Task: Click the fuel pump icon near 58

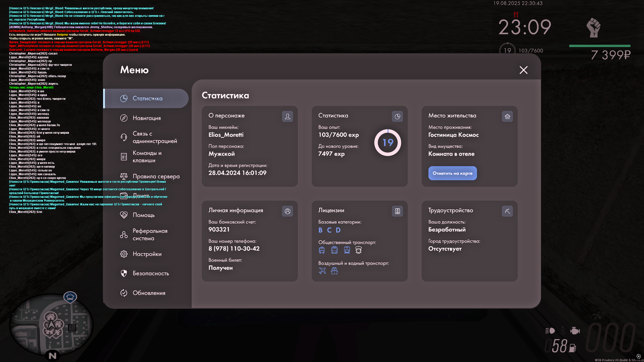Action: coord(573,347)
